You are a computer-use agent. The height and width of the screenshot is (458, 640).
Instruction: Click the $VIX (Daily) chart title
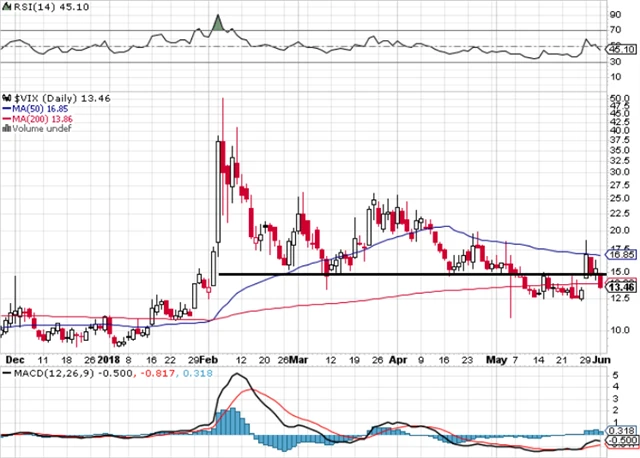tap(42, 99)
